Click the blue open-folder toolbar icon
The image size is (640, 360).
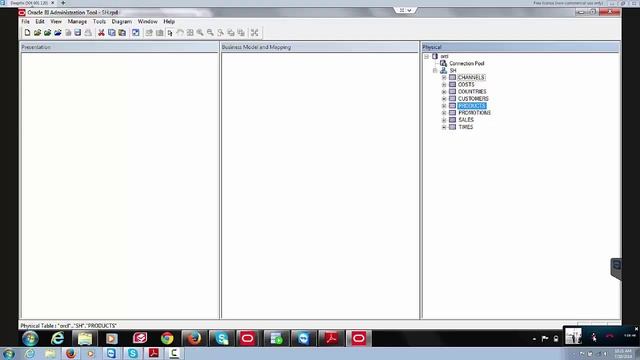pos(58,33)
